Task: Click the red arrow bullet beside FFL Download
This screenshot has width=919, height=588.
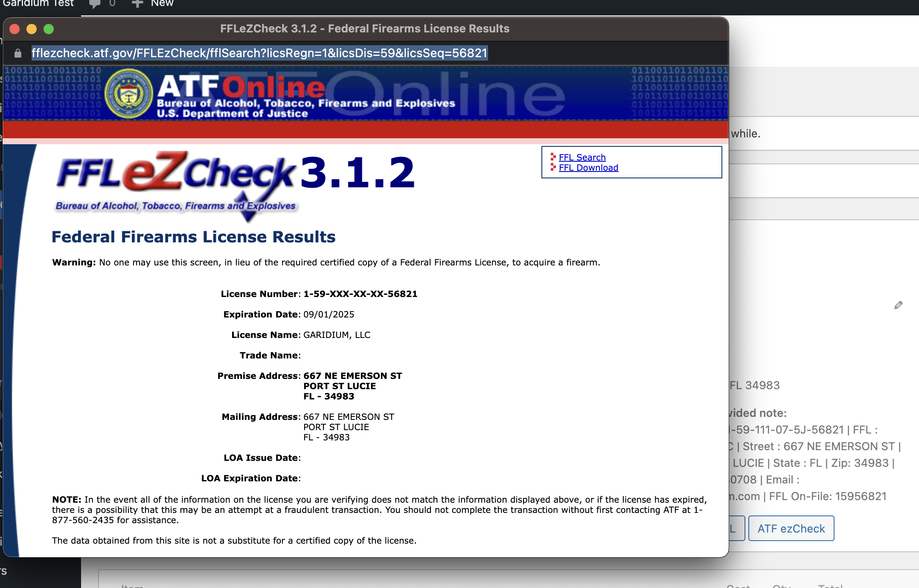Action: click(x=553, y=167)
